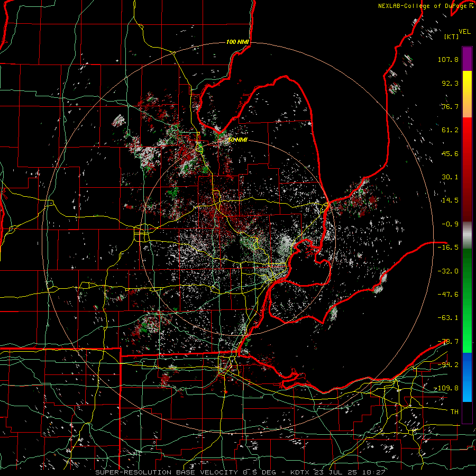This screenshot has width=476, height=476.
Task: Pick the black TH segment of the color bar
Action: pos(467,412)
